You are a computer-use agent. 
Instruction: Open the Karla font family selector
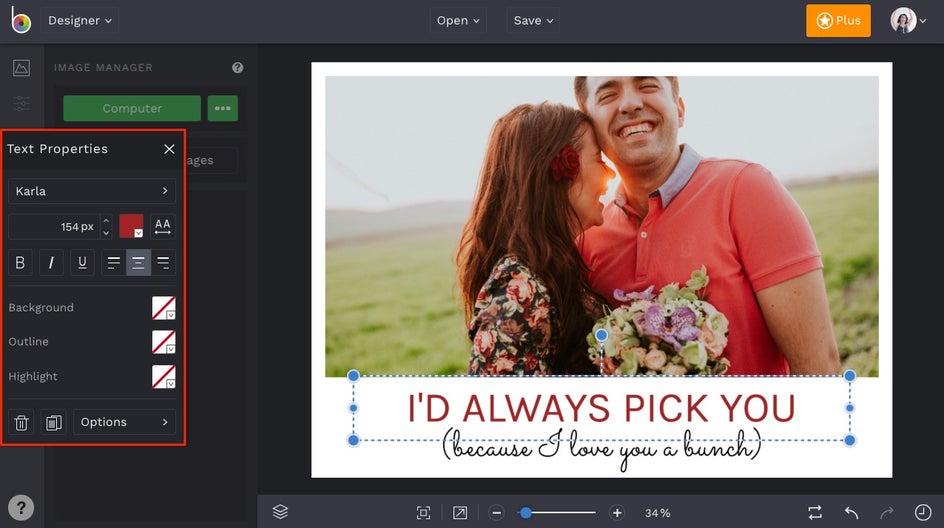pos(92,191)
